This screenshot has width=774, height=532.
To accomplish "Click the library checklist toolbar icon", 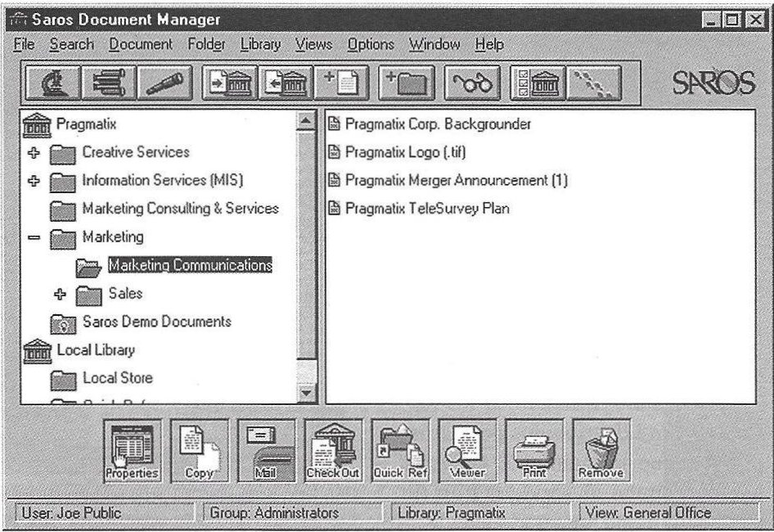I will (538, 83).
